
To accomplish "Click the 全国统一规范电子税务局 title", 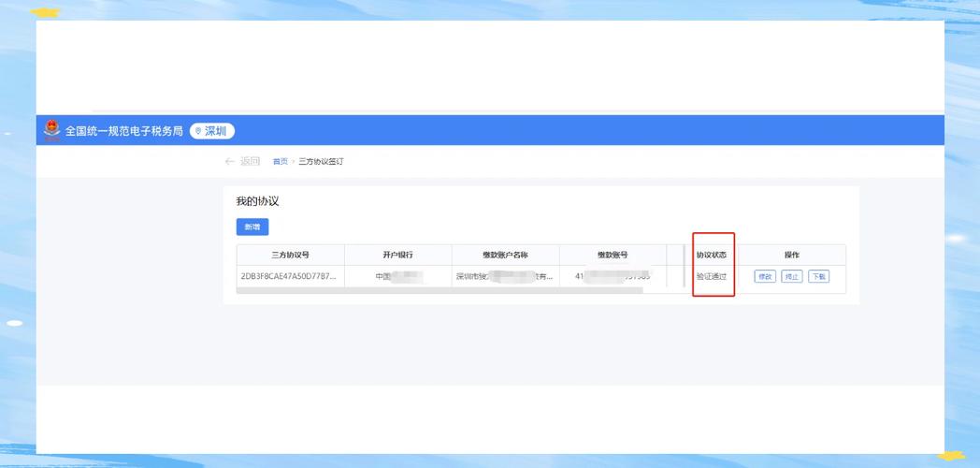I will coord(124,131).
